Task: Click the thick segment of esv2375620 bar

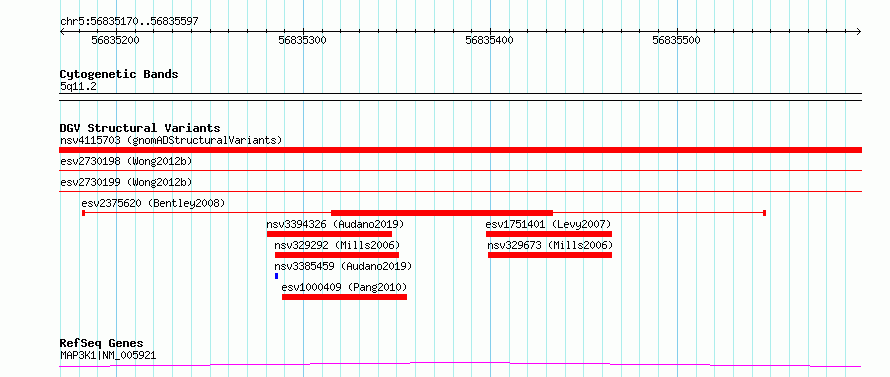Action: pos(442,213)
